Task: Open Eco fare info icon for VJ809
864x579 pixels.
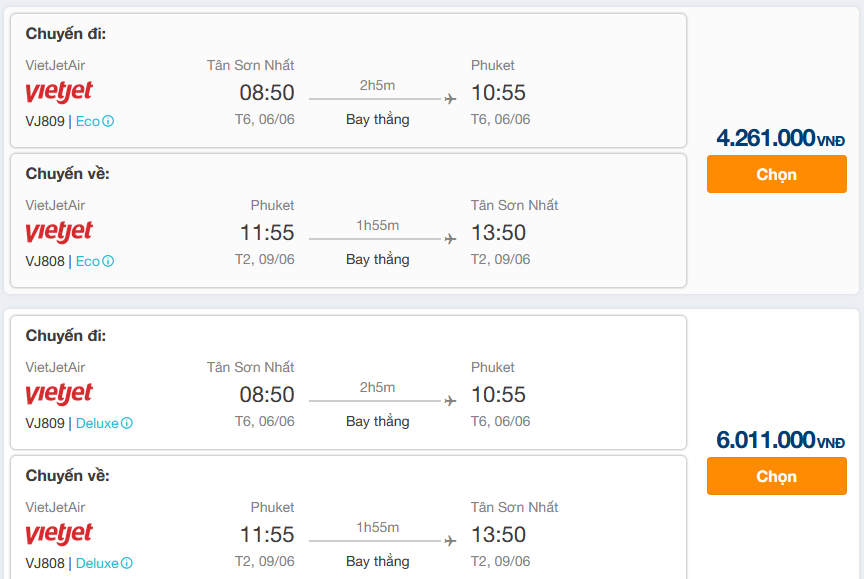Action: (109, 121)
